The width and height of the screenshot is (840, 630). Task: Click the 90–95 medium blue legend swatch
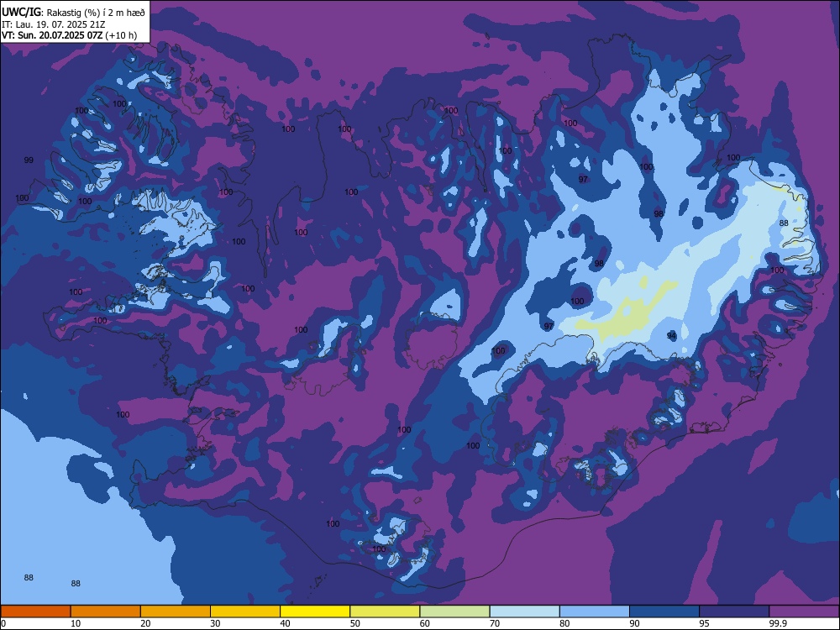(x=664, y=612)
